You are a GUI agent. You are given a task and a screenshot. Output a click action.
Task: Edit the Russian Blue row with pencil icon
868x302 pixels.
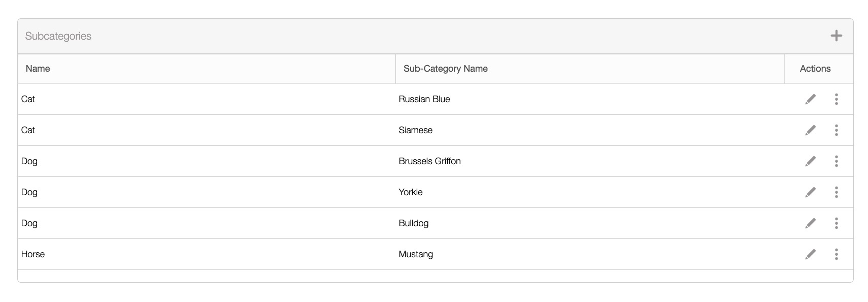(811, 99)
